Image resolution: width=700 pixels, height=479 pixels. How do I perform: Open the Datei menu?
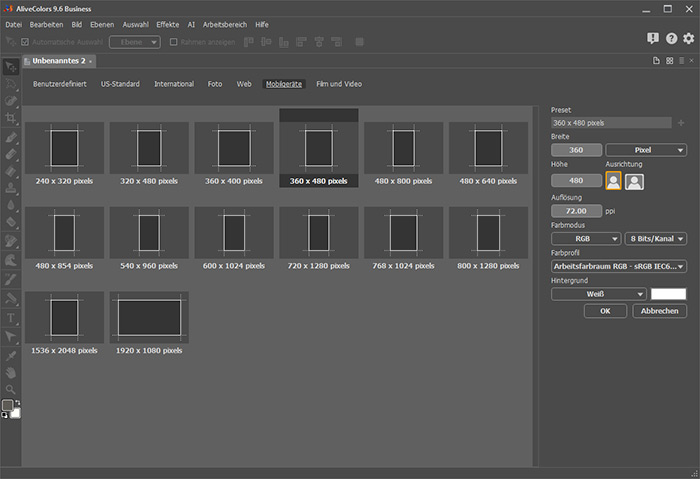click(13, 25)
